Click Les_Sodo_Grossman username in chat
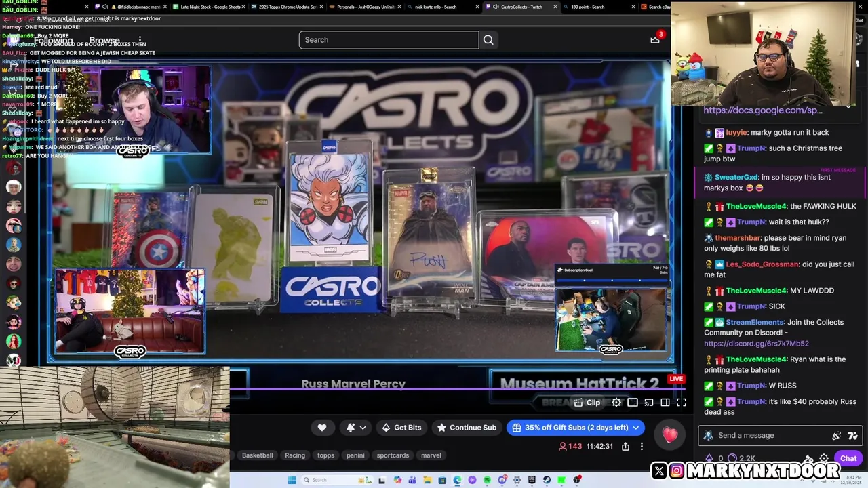 pos(762,264)
